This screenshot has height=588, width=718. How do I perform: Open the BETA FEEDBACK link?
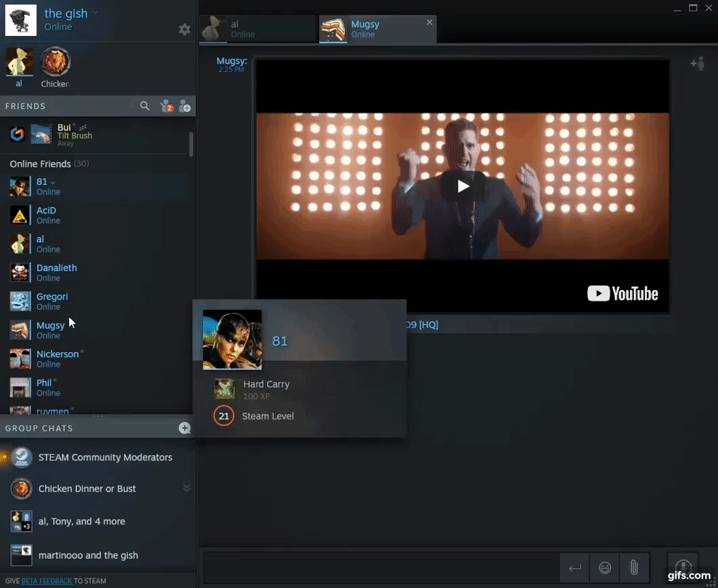click(47, 581)
